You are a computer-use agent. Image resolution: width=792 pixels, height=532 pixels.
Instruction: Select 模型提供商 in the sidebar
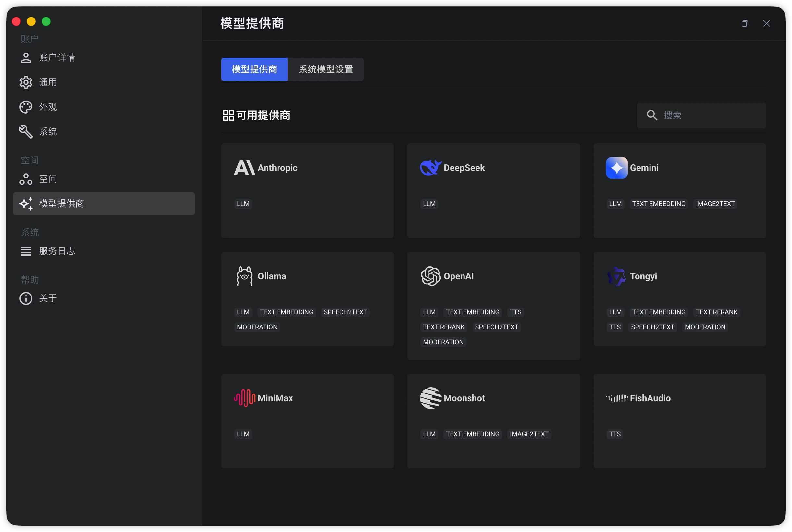tap(104, 204)
